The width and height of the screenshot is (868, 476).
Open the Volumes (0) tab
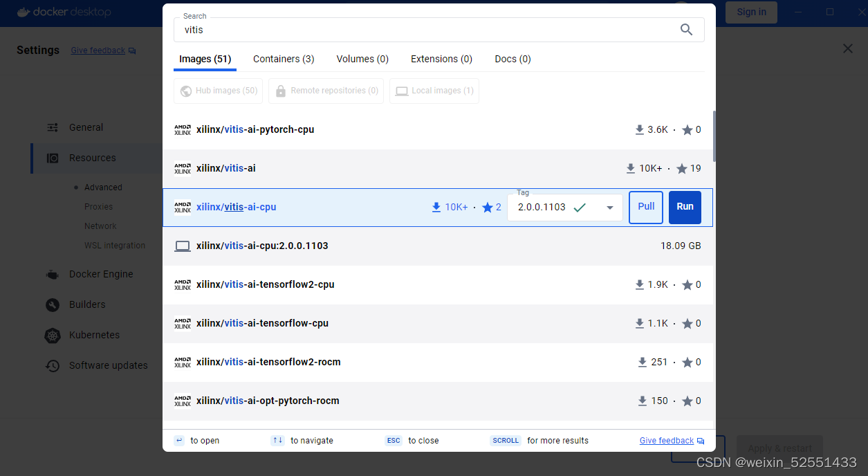click(x=362, y=59)
